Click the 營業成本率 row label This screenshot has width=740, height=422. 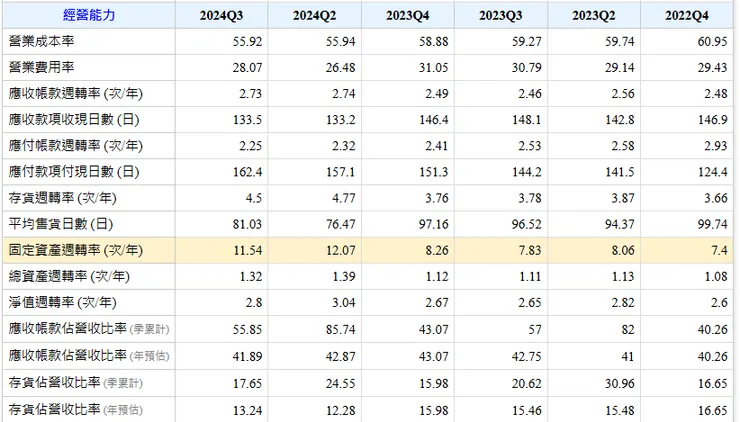pos(42,41)
